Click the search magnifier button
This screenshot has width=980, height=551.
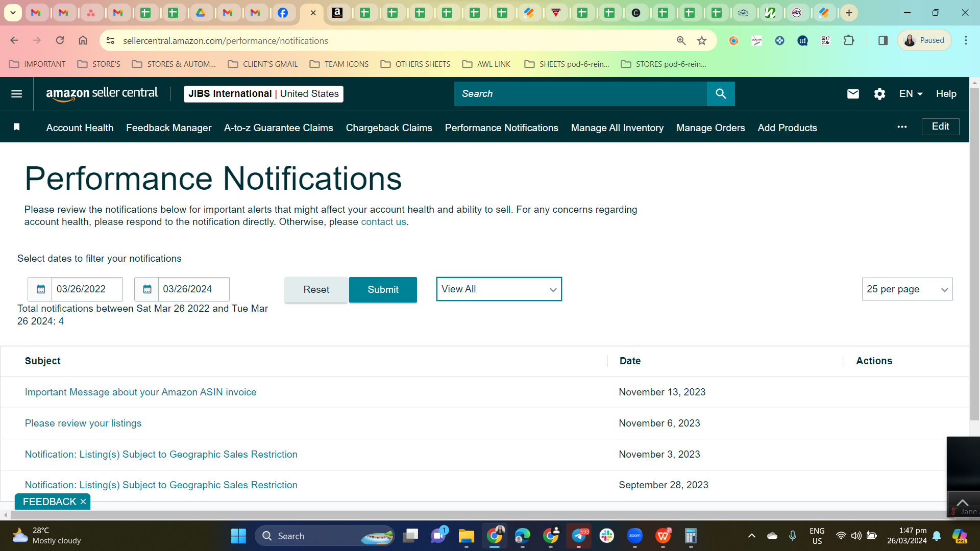pyautogui.click(x=721, y=94)
